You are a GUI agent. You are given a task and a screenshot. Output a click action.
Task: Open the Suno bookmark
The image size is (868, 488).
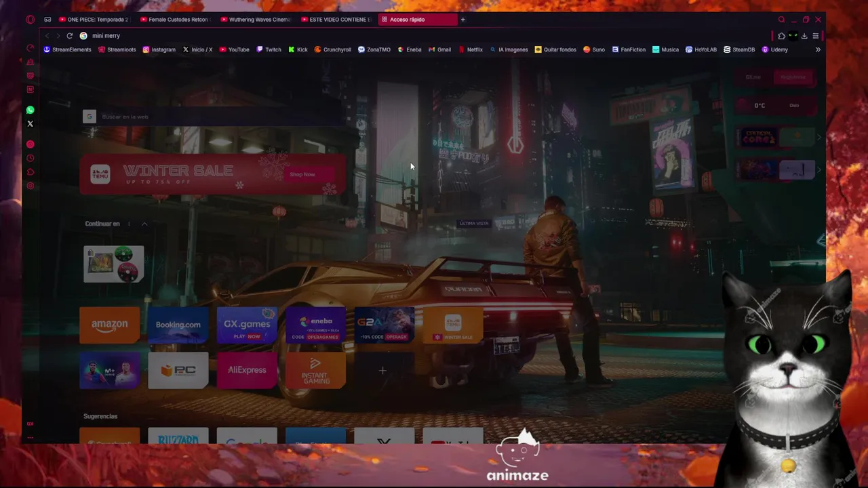(594, 49)
